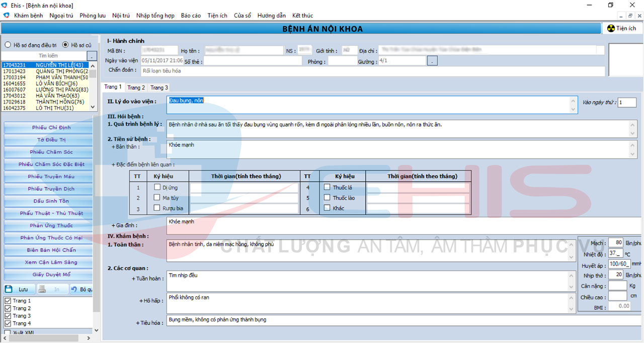644x343 pixels.
Task: Switch to the Trang 2 tab
Action: (x=136, y=88)
